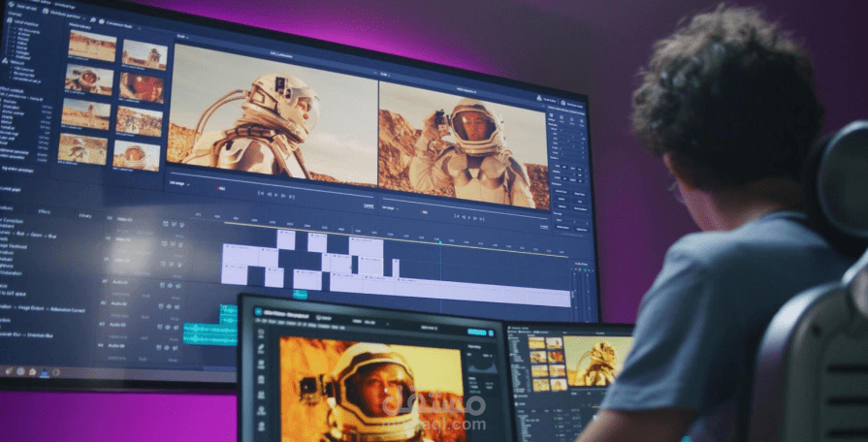The width and height of the screenshot is (868, 442).
Task: Jump to end in left preview monitor
Action: pyautogui.click(x=292, y=197)
